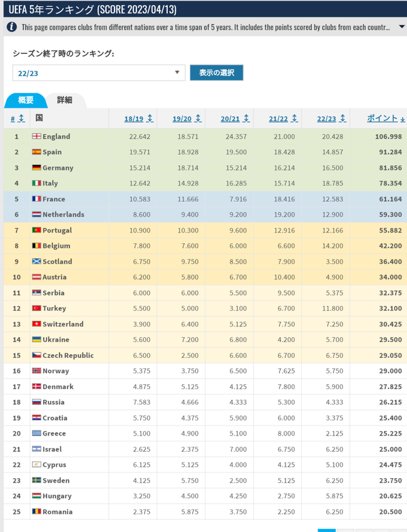Sort by the 20/21 season header

(x=230, y=119)
